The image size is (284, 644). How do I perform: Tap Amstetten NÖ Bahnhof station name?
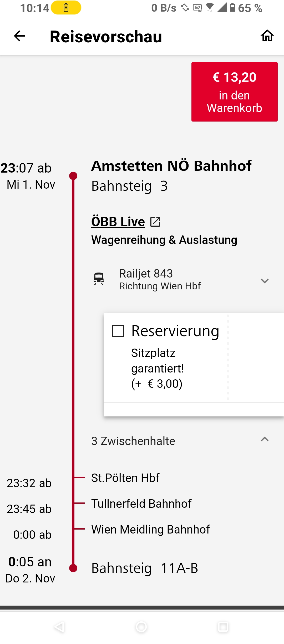(x=171, y=166)
